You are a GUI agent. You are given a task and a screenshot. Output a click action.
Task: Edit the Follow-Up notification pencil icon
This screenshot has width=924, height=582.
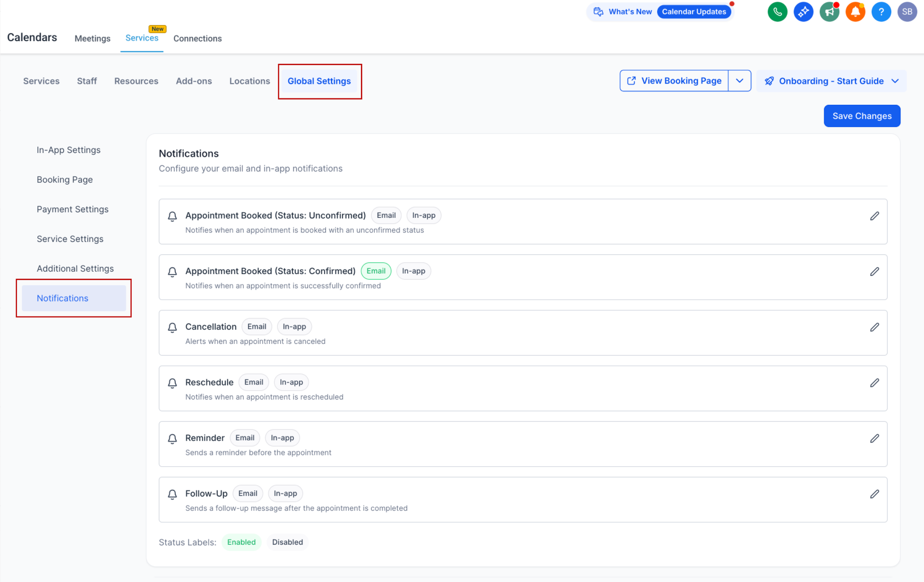pyautogui.click(x=874, y=494)
